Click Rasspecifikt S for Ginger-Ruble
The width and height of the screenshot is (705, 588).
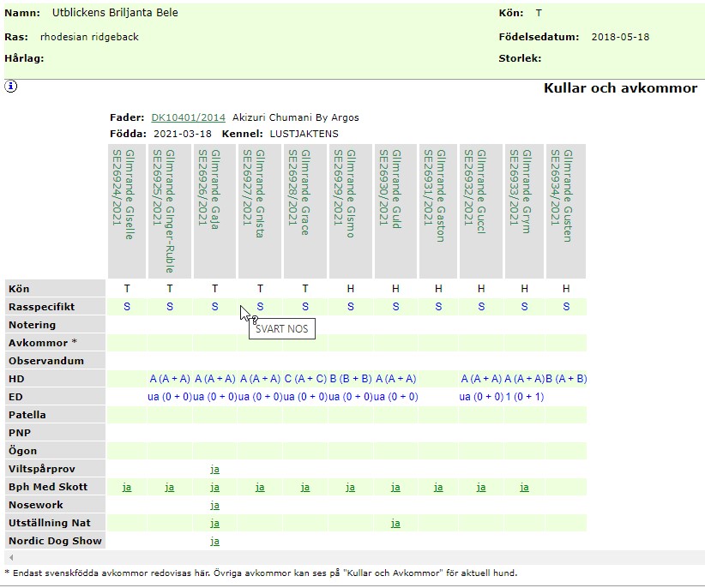170,307
